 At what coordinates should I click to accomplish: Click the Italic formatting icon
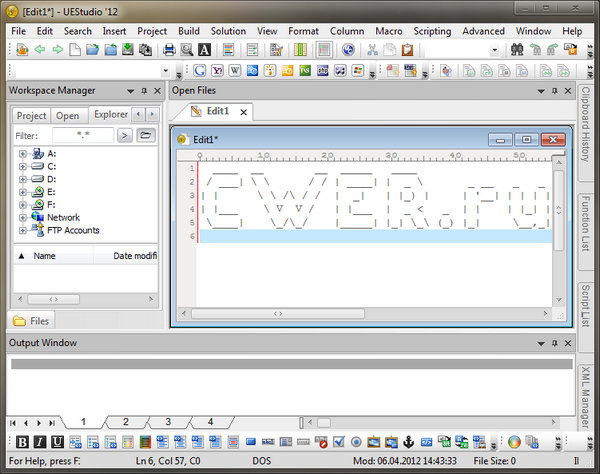[39, 442]
